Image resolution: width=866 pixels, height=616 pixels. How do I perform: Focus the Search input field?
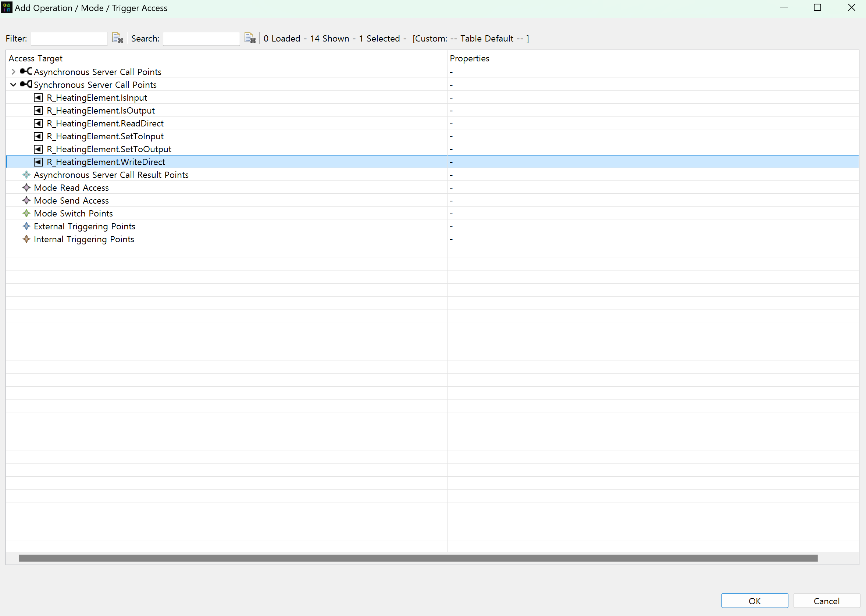pyautogui.click(x=202, y=38)
